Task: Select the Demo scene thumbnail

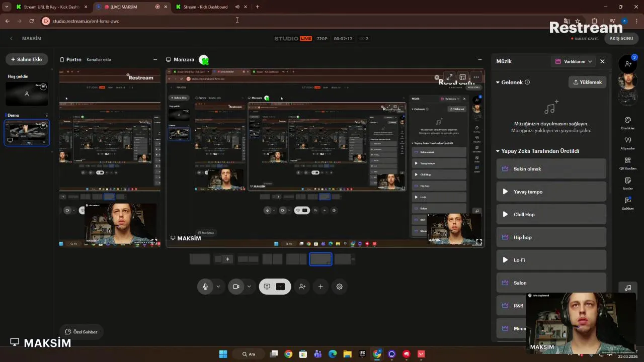Action: click(x=27, y=133)
